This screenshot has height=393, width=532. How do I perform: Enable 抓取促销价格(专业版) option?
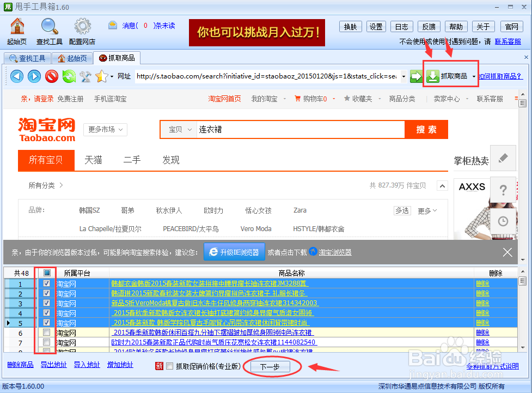point(169,366)
